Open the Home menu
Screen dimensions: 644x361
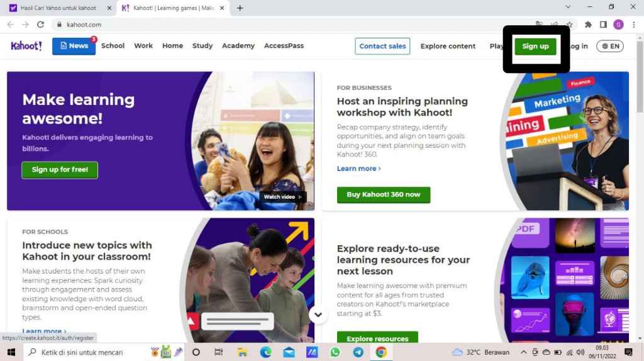(172, 45)
